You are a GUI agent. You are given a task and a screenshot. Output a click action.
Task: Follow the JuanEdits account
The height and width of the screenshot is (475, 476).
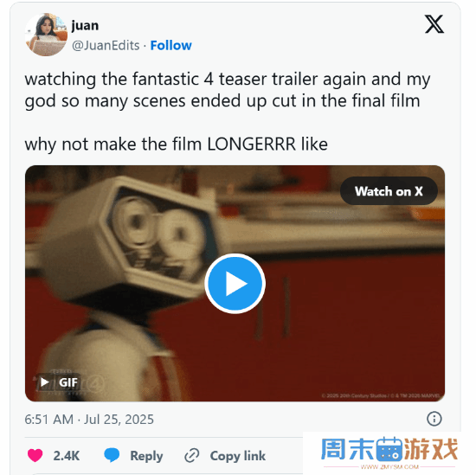pos(170,46)
